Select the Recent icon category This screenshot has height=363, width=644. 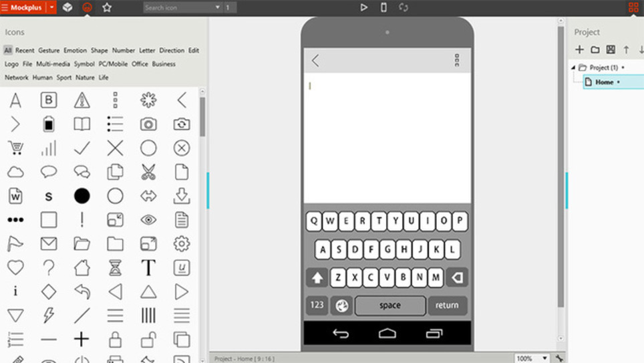(25, 50)
